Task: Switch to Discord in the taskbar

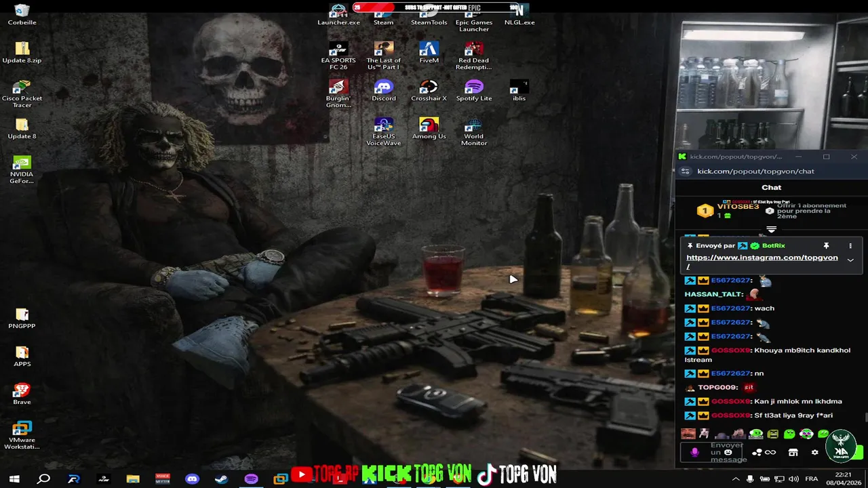Action: tap(192, 479)
